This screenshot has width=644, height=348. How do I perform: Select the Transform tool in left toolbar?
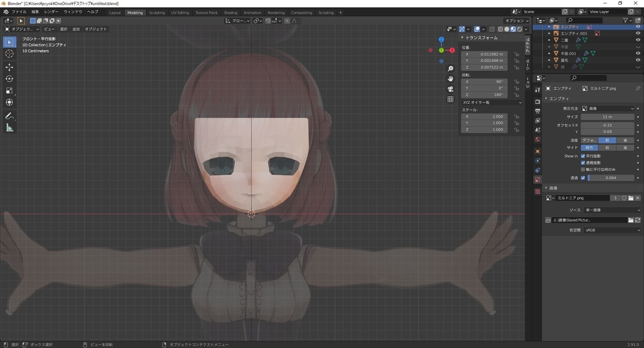pyautogui.click(x=9, y=102)
